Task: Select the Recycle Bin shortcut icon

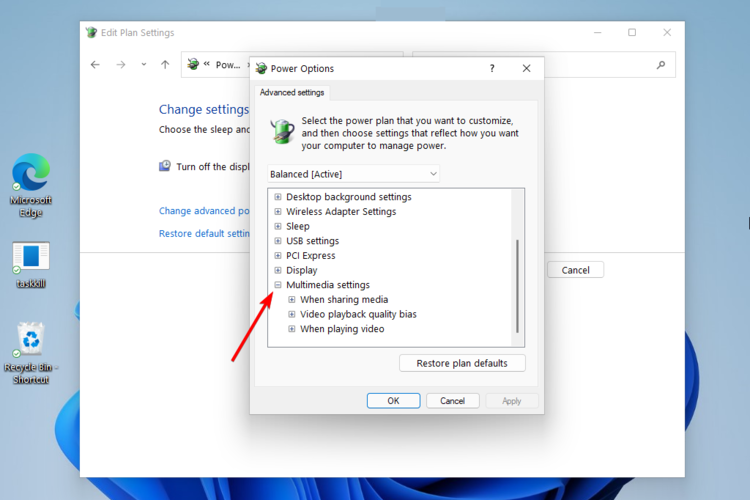Action: [31, 353]
